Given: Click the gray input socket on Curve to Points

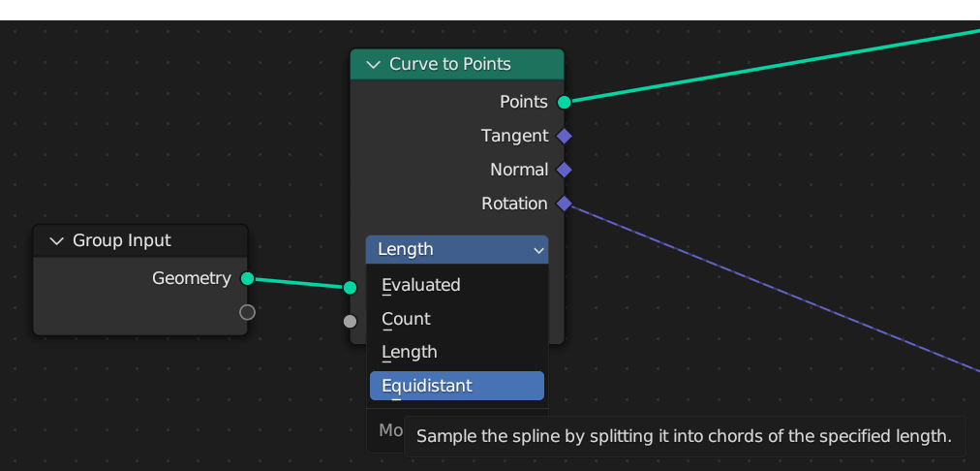Looking at the screenshot, I should (350, 322).
